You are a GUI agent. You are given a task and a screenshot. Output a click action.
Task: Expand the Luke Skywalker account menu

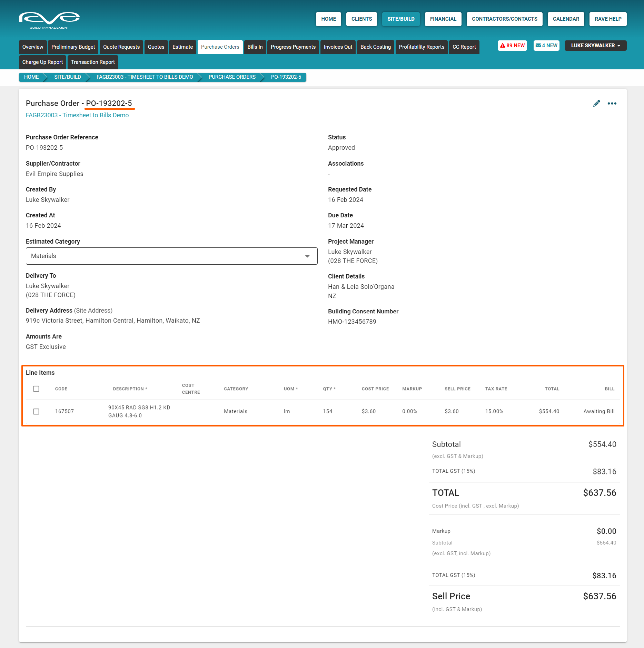click(x=595, y=45)
